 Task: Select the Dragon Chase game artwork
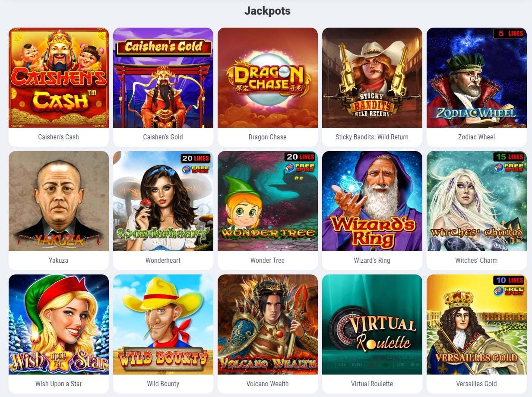[x=268, y=78]
